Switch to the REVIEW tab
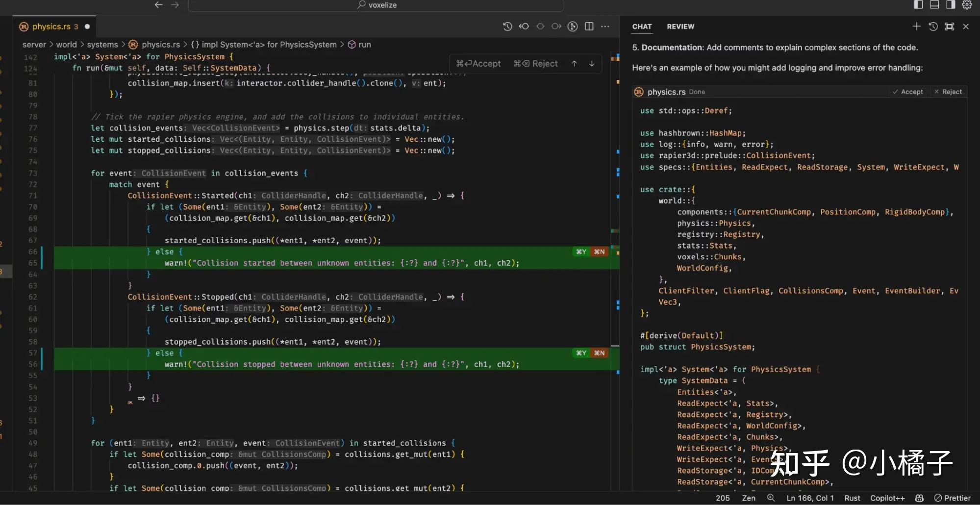 click(680, 26)
